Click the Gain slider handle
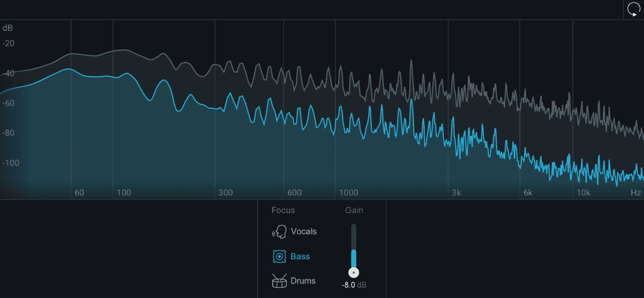 [x=354, y=272]
